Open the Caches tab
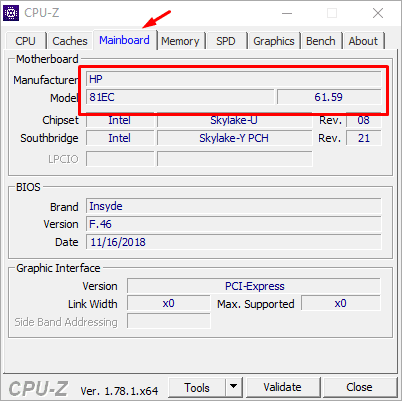 pyautogui.click(x=70, y=41)
